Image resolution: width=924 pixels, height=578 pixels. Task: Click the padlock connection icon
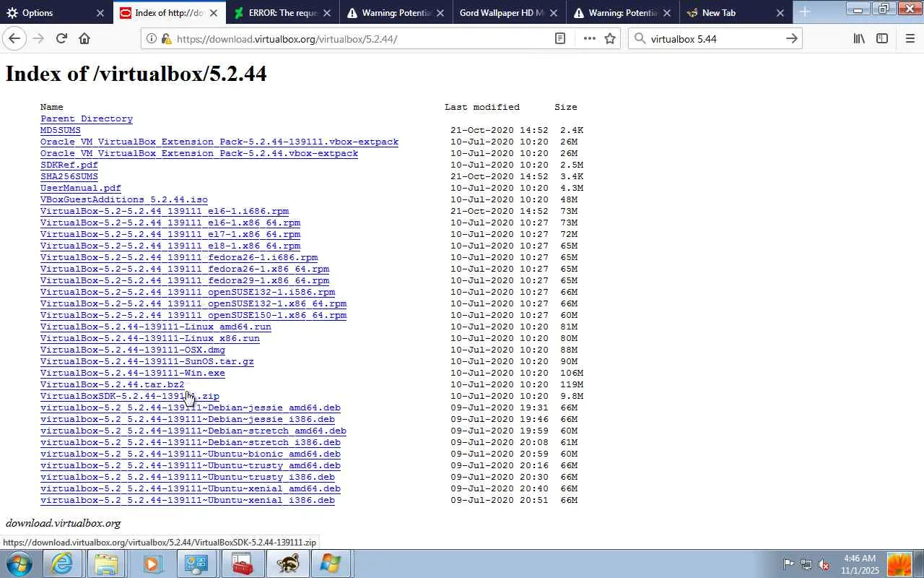click(166, 39)
